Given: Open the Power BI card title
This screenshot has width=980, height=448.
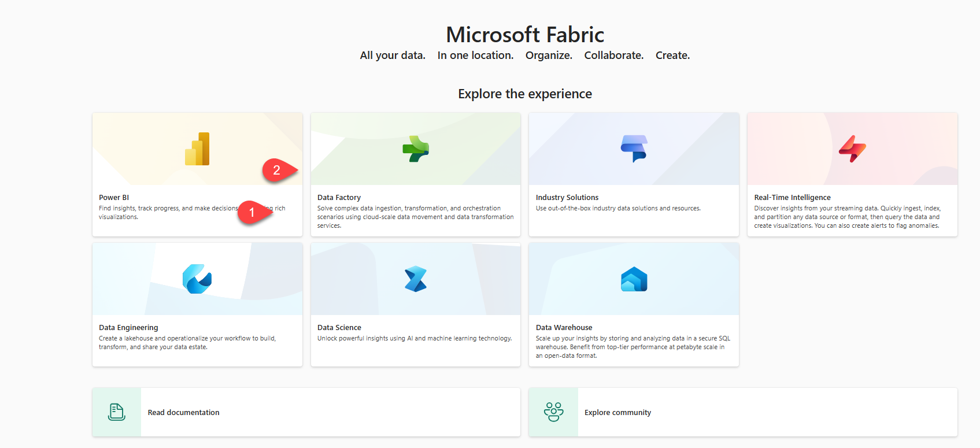Looking at the screenshot, I should pos(114,198).
